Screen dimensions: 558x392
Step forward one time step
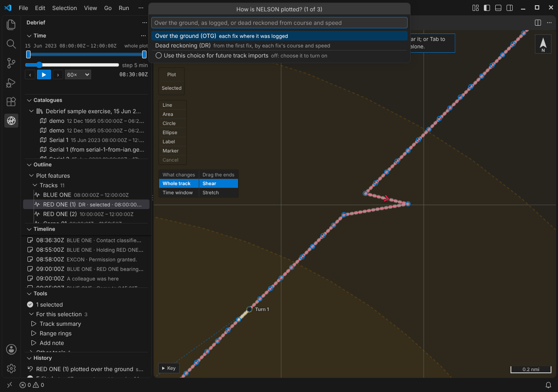coord(58,75)
